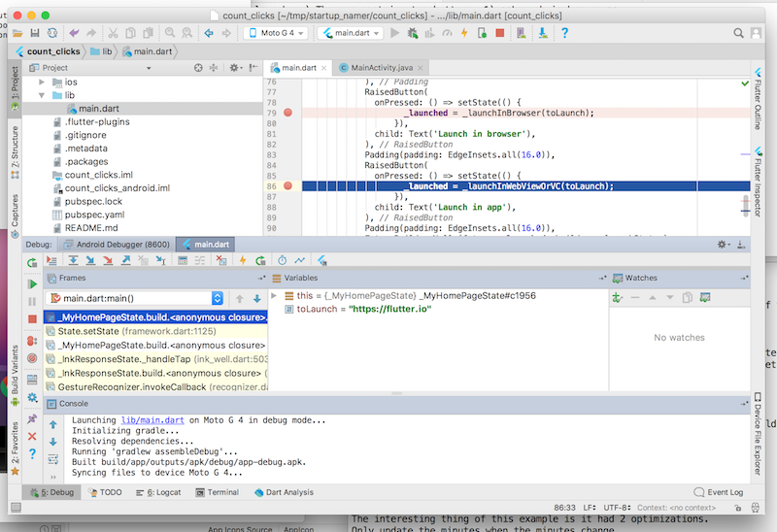
Task: Open the Timeline stopwatch icon in debug toolbar
Action: pyautogui.click(x=282, y=260)
